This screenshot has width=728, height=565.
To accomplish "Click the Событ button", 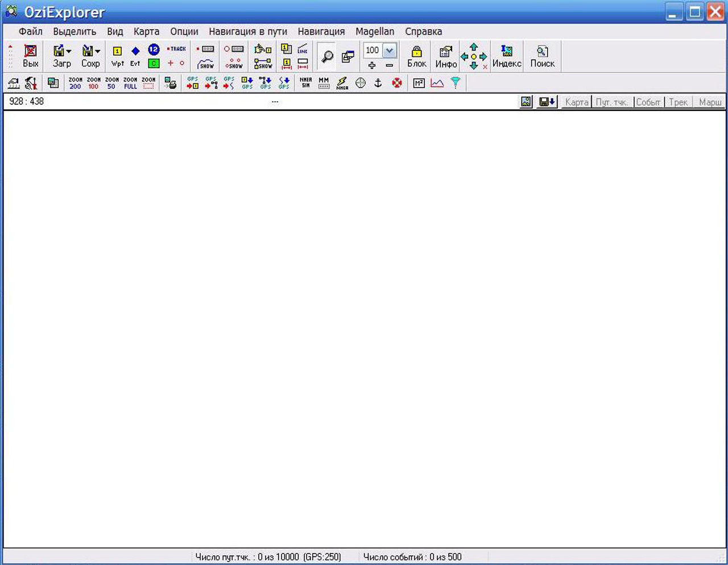I will pos(648,102).
